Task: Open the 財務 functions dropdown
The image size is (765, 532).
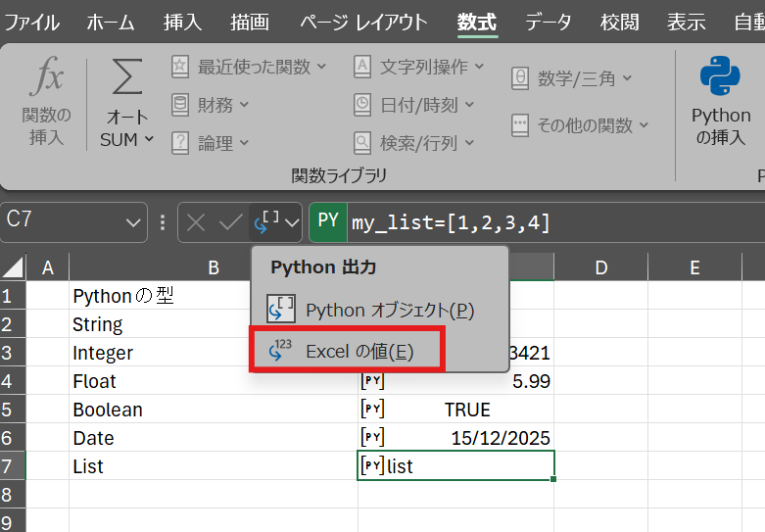Action: coord(211,105)
